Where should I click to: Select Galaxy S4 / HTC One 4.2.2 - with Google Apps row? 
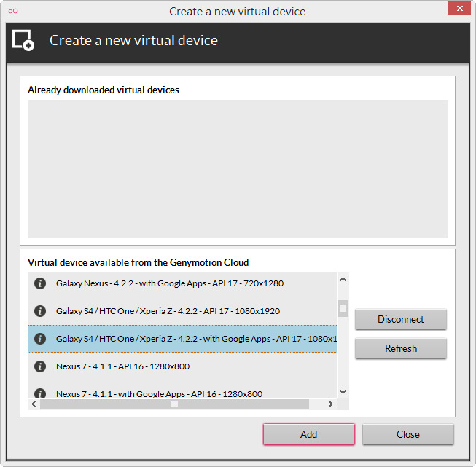[x=182, y=339]
